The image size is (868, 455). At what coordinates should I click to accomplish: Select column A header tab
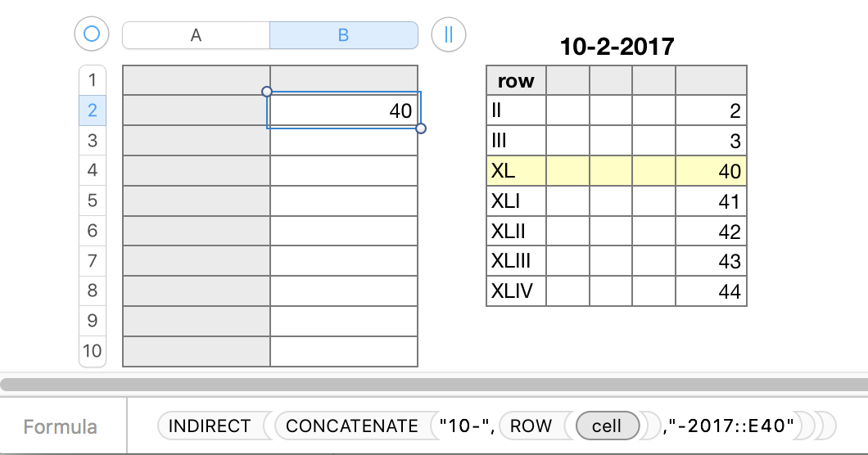196,35
